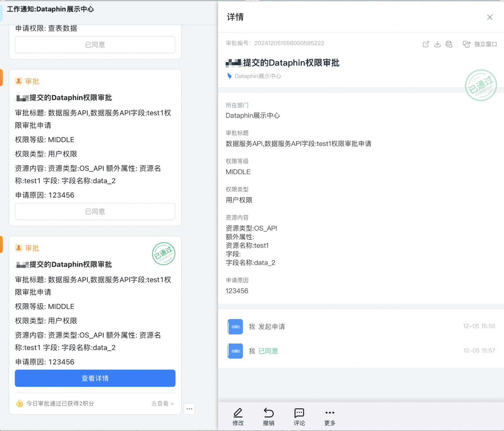This screenshot has height=431, width=504.
Task: Click the 撤销 undo icon
Action: (269, 412)
